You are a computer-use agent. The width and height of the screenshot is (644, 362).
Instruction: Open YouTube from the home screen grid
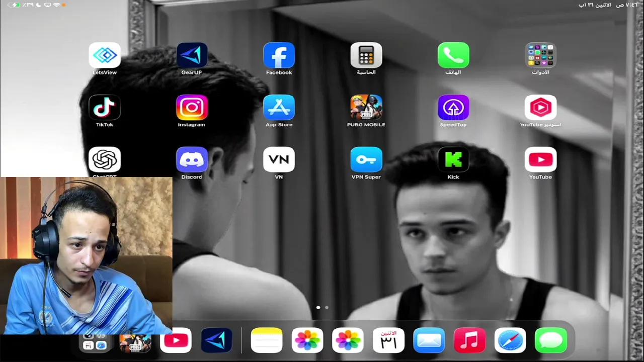click(540, 160)
